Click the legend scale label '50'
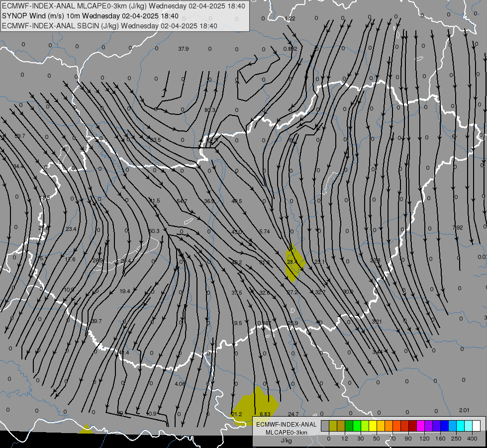 377,439
